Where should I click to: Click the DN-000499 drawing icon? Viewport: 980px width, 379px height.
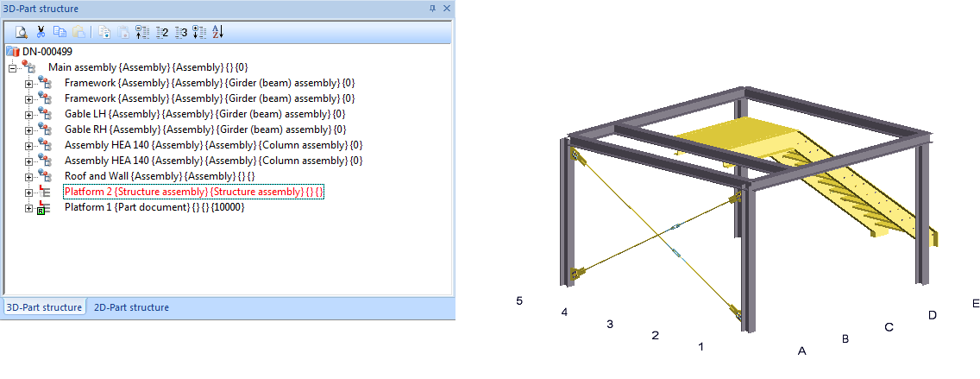point(12,51)
